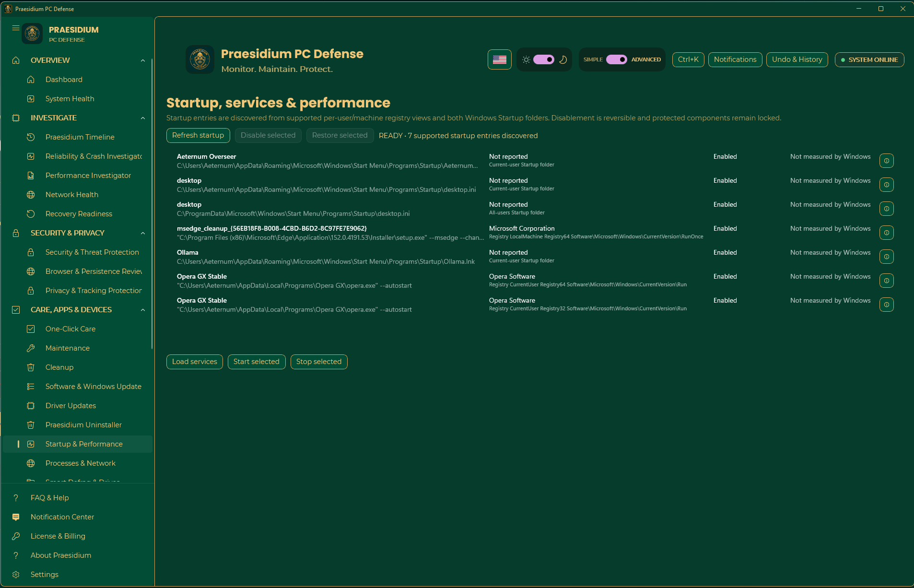
Task: Click the Settings gear icon
Action: click(x=16, y=575)
